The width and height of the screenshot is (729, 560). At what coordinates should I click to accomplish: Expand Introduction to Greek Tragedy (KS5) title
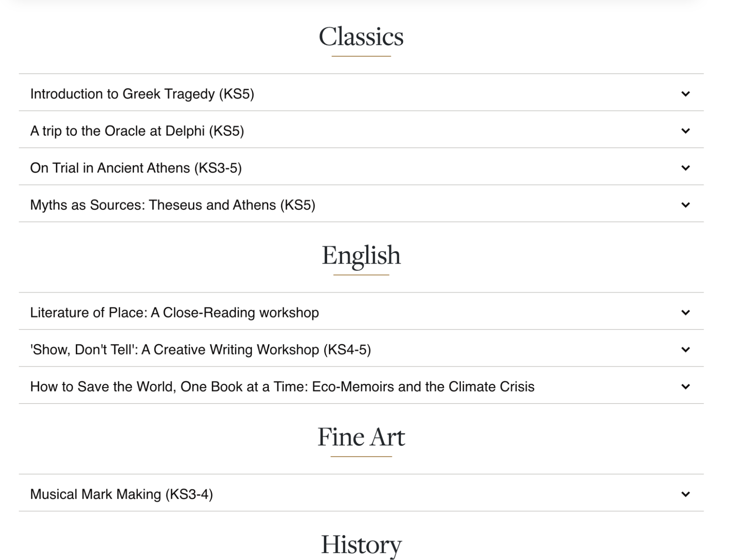(142, 94)
